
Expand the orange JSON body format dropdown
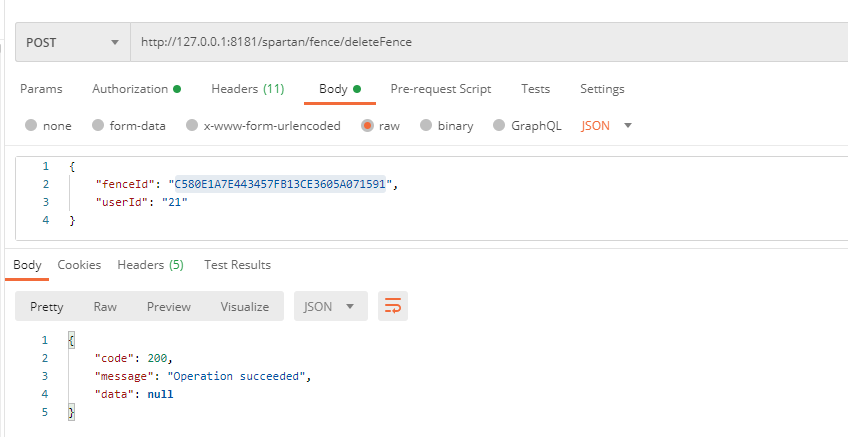pyautogui.click(x=607, y=126)
